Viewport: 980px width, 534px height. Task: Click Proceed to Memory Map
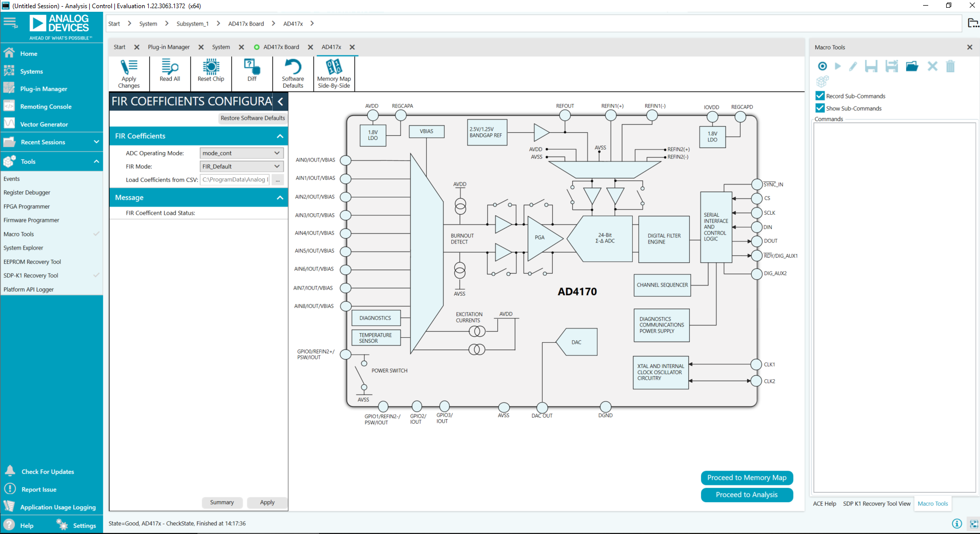(x=747, y=478)
